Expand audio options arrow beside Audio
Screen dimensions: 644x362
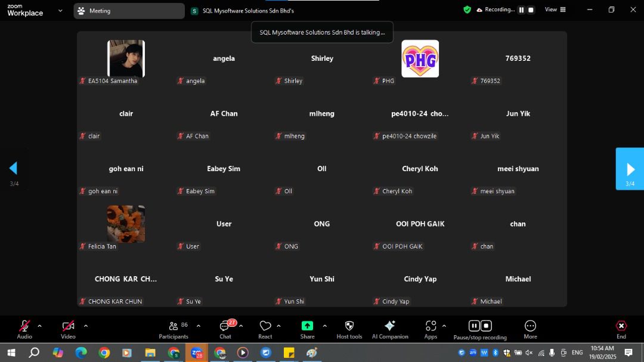[40, 326]
